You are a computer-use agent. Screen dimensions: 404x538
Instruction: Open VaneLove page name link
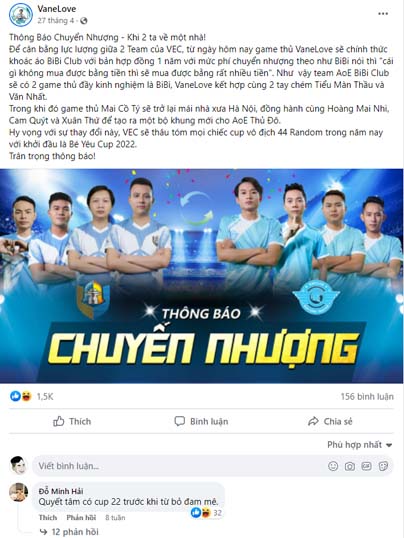57,9
